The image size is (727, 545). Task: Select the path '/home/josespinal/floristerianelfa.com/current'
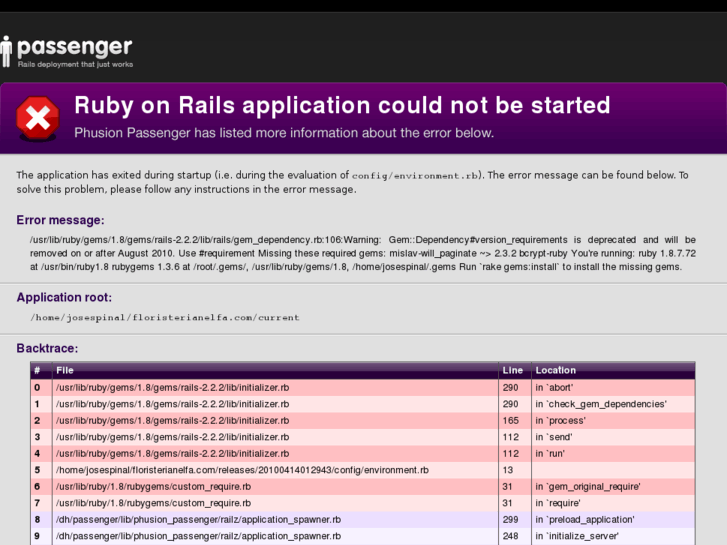[x=165, y=318]
